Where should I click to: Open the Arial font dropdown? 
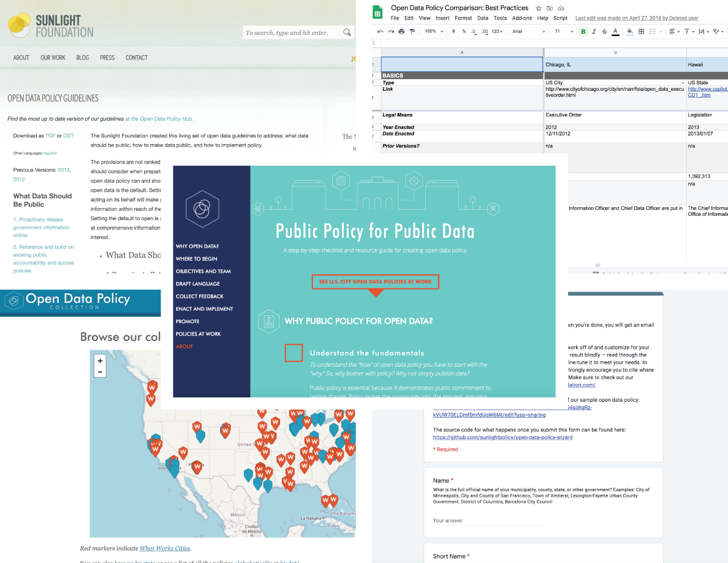(x=528, y=32)
